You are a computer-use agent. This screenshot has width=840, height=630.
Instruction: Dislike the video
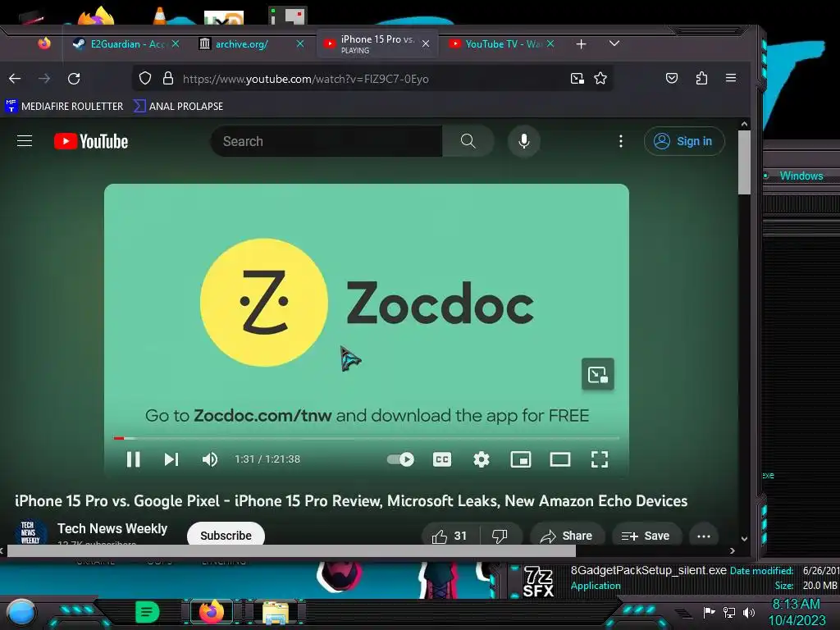coord(500,536)
